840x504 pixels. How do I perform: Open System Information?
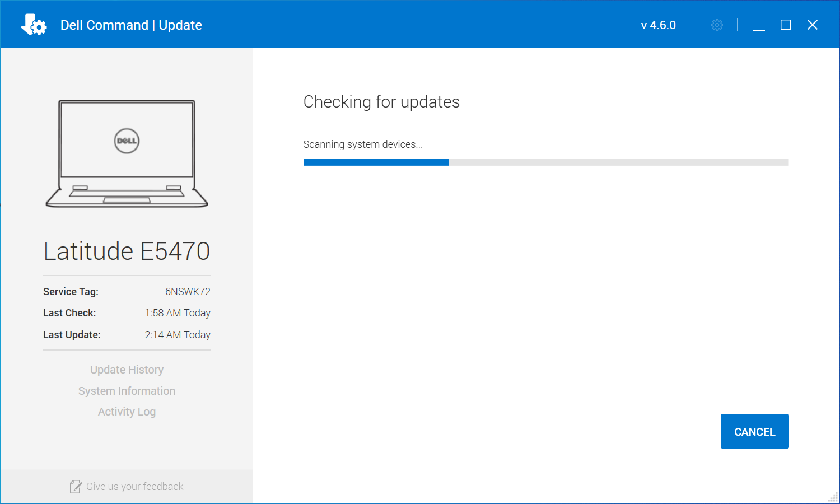[127, 391]
